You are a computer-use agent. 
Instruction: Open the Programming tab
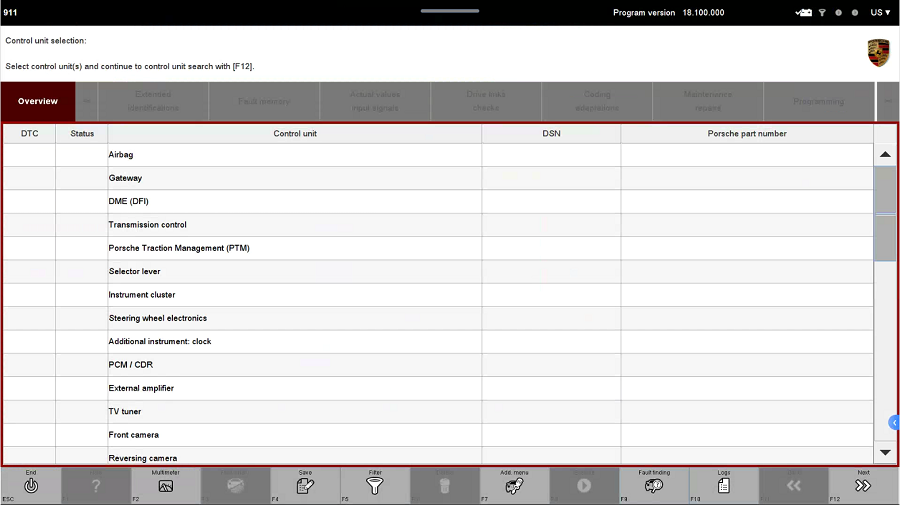pos(818,102)
